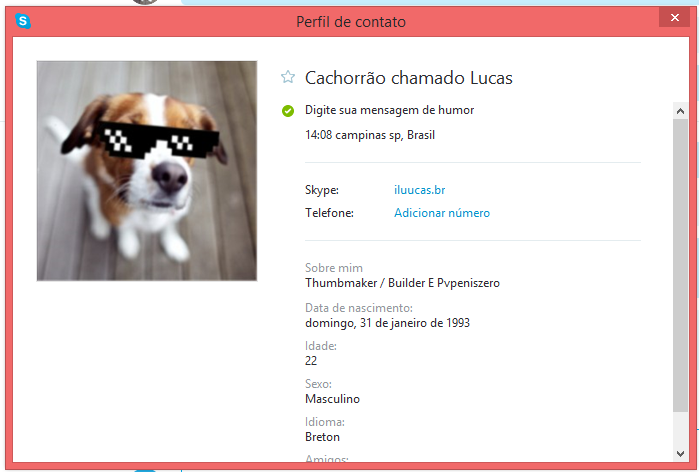
Task: Click the Perfil de contato title bar
Action: pos(351,21)
